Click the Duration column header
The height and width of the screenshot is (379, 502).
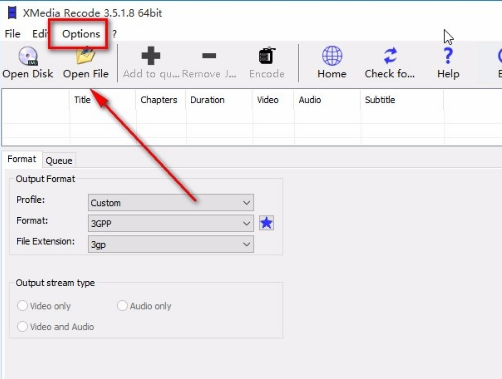pos(207,100)
